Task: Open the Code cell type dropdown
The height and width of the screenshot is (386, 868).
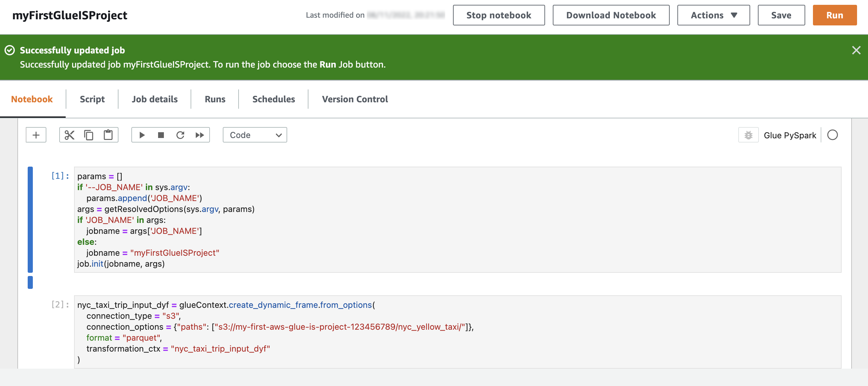Action: (255, 135)
